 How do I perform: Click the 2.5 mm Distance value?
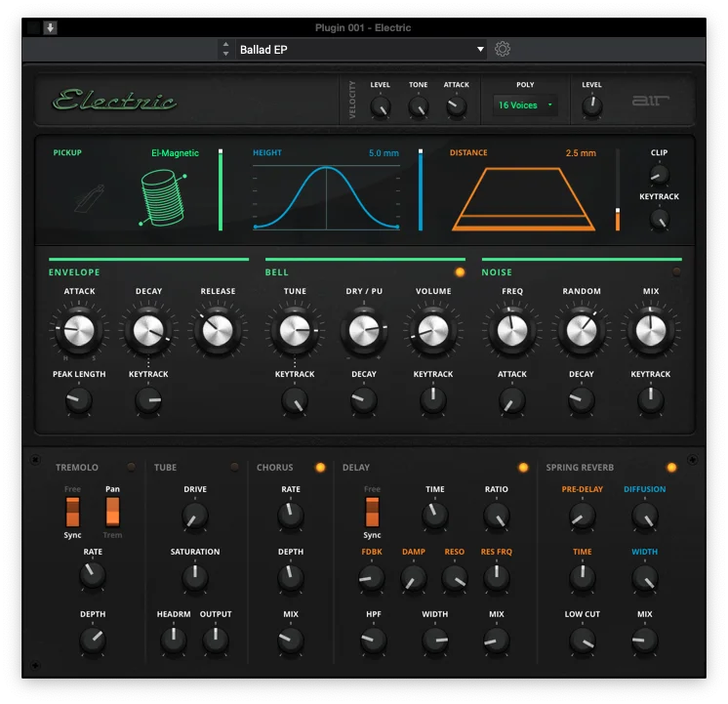coord(581,153)
